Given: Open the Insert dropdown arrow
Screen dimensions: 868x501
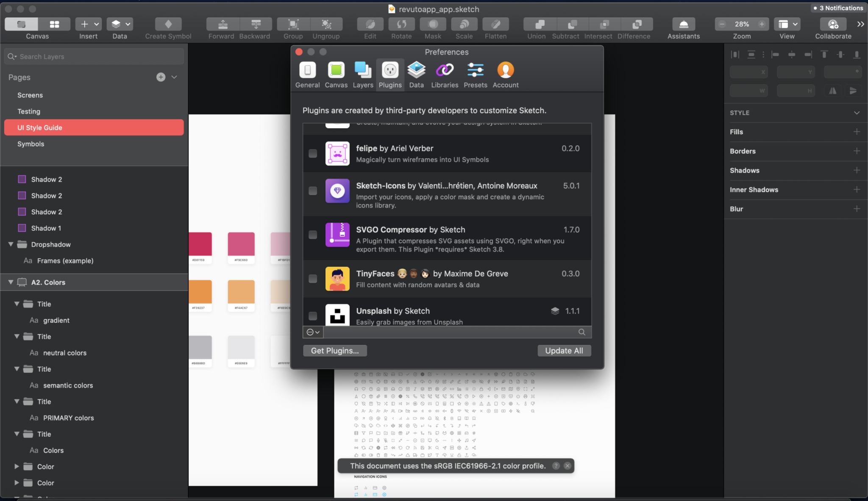Looking at the screenshot, I should [x=97, y=24].
